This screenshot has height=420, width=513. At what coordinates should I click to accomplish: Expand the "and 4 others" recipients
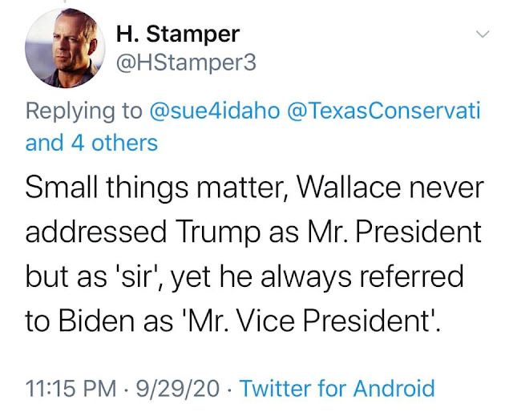91,143
